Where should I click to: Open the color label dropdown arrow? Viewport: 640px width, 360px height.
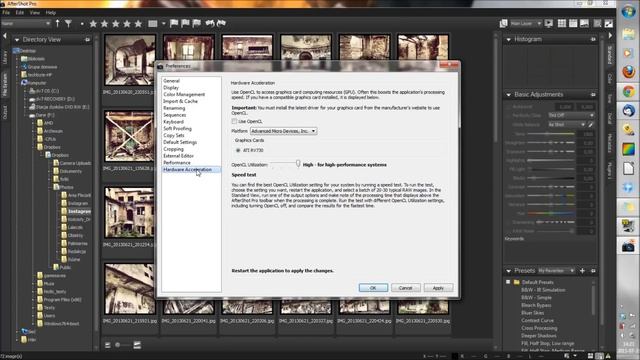(163, 24)
